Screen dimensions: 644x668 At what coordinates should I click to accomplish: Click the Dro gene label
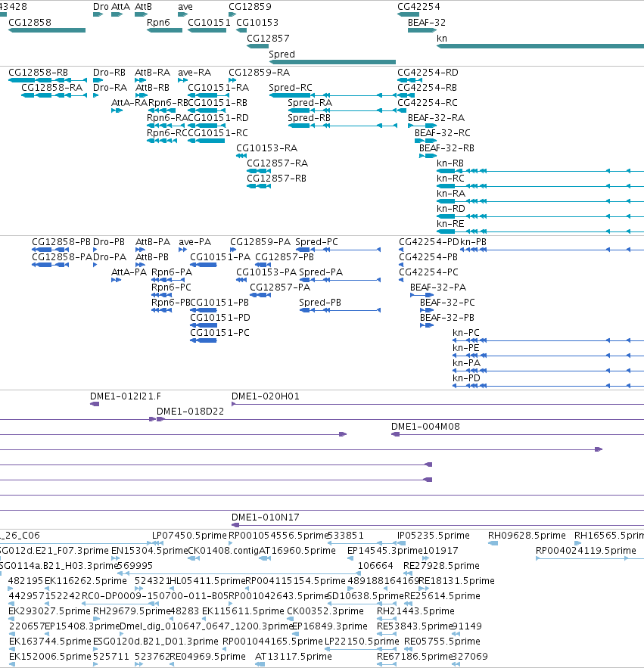pyautogui.click(x=101, y=7)
